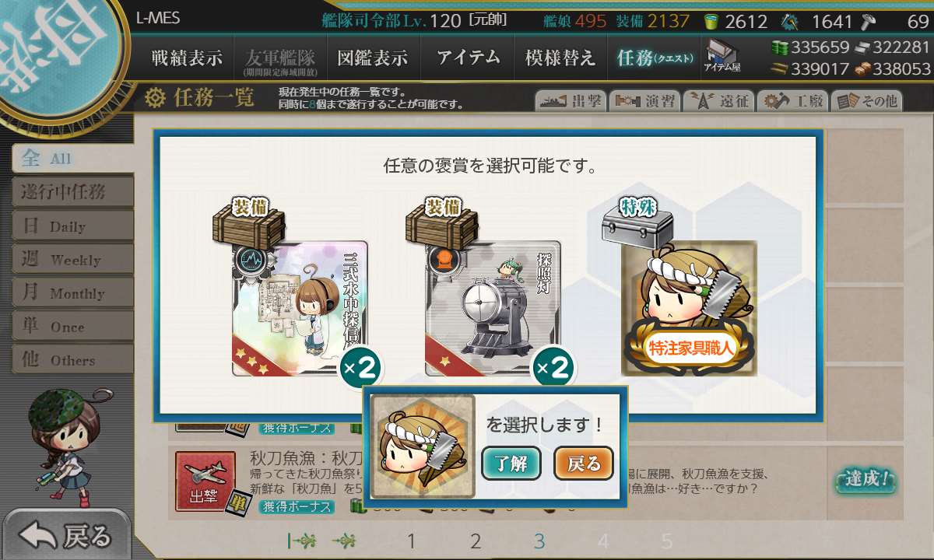The image size is (934, 560).
Task: Click the red 出撃 quest type icon
Action: [205, 482]
